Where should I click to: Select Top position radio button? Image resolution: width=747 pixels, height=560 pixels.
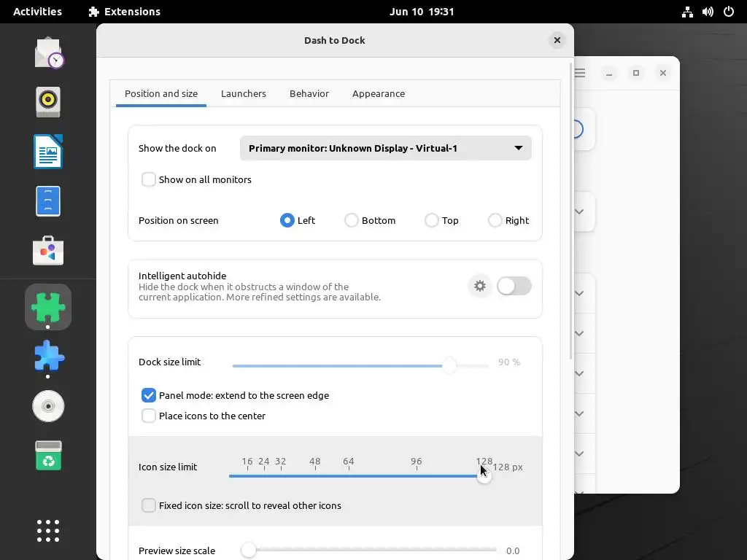click(432, 220)
